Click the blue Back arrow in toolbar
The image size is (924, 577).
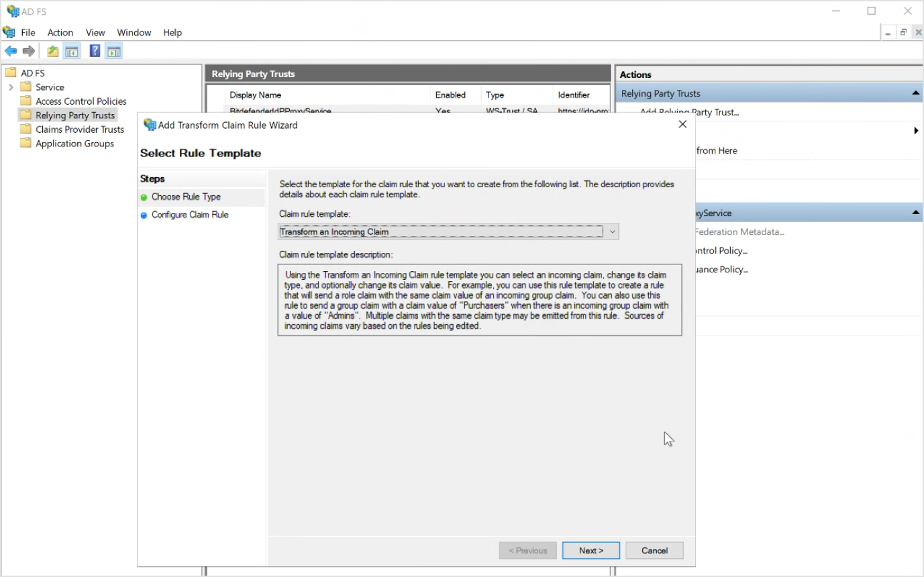point(11,51)
